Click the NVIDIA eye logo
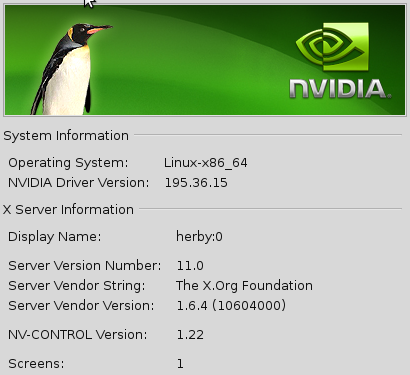The height and width of the screenshot is (375, 410). [x=332, y=47]
